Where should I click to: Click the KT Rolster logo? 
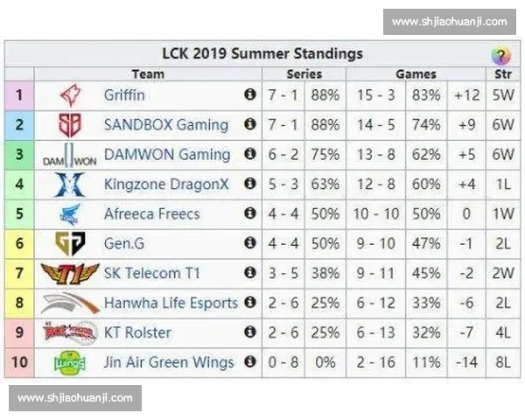(69, 332)
